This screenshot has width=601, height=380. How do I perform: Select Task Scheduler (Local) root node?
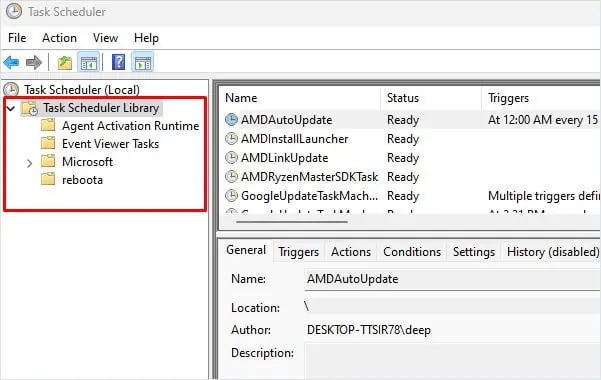click(82, 90)
